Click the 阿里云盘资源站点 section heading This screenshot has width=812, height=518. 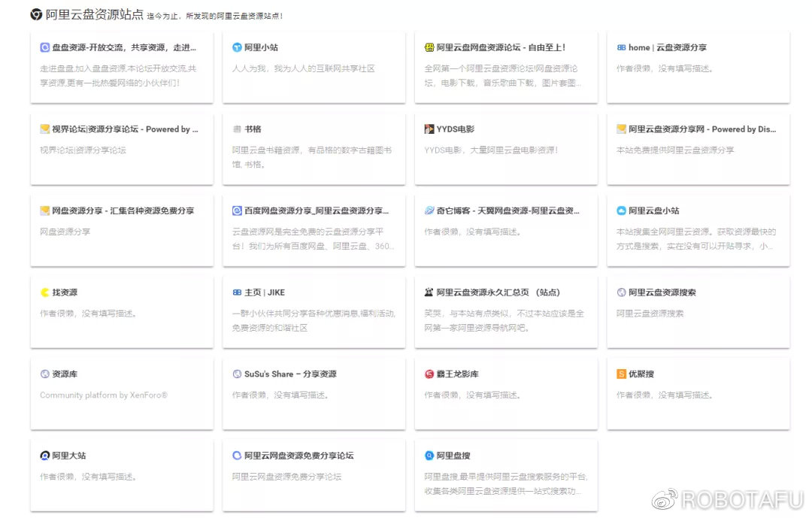coord(94,14)
